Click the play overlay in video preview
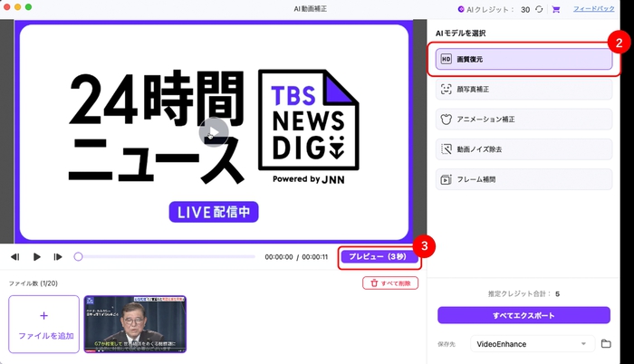Image resolution: width=634 pixels, height=364 pixels. point(214,132)
